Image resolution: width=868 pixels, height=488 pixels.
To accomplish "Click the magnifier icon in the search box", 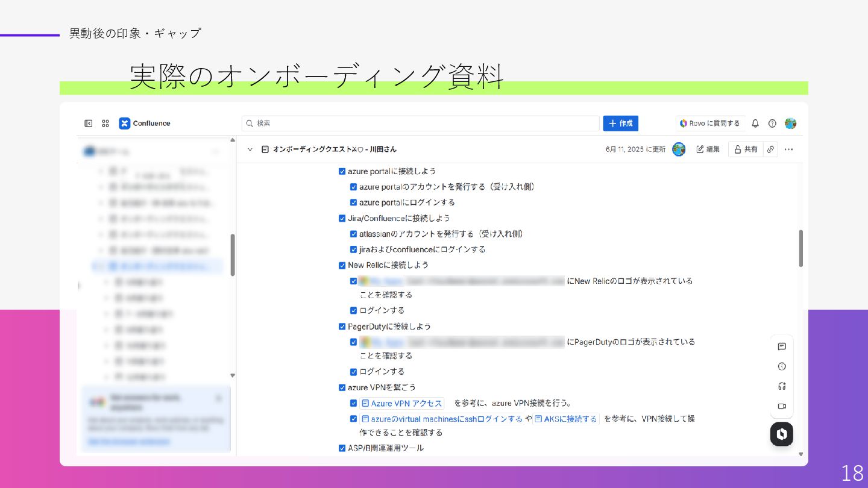I will tap(250, 124).
